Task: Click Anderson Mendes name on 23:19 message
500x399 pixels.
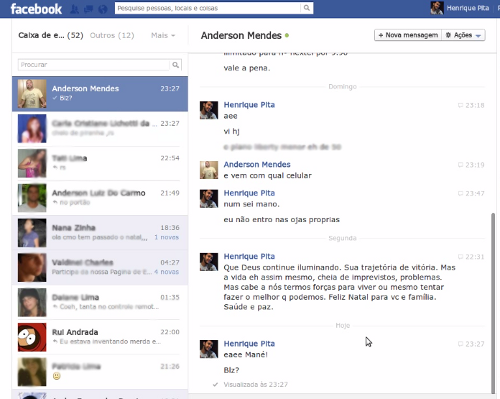Action: 257,164
